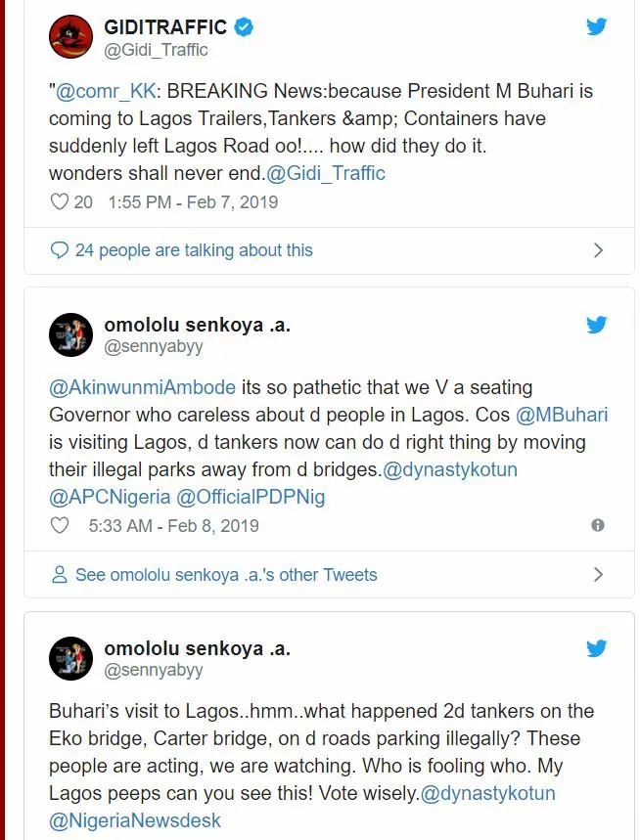
Task: Open the @comr_KK mention link
Action: point(106,91)
